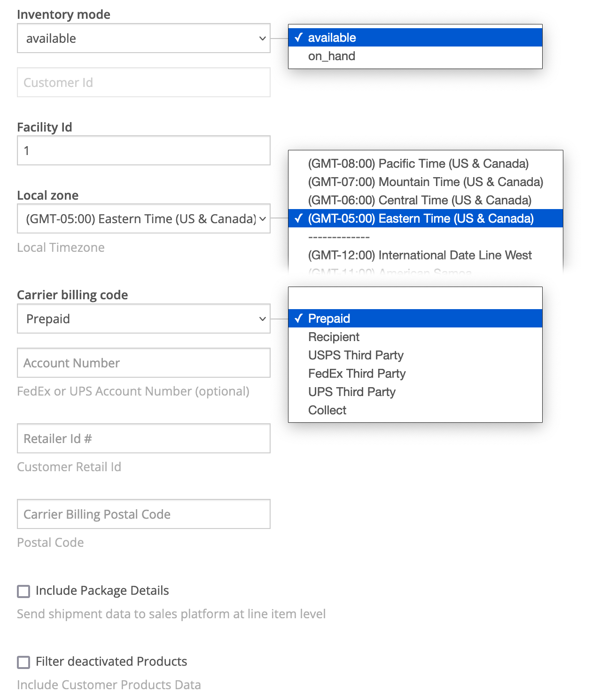Pick FedEx Third Party billing
The image size is (592, 700).
pos(357,373)
